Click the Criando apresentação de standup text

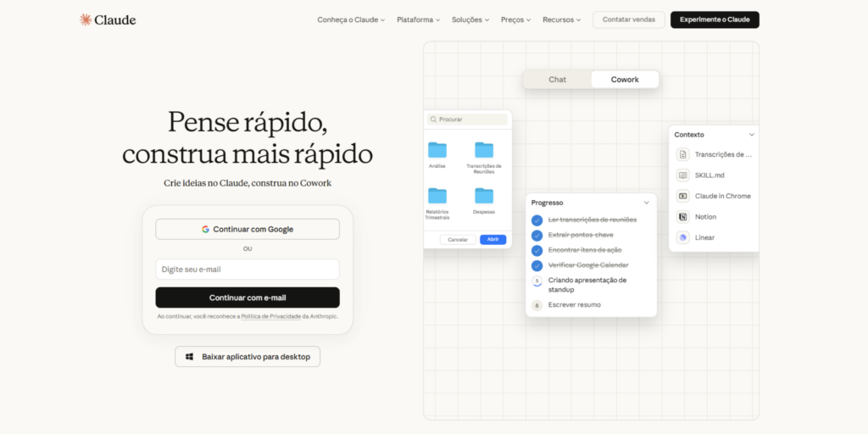pyautogui.click(x=587, y=285)
